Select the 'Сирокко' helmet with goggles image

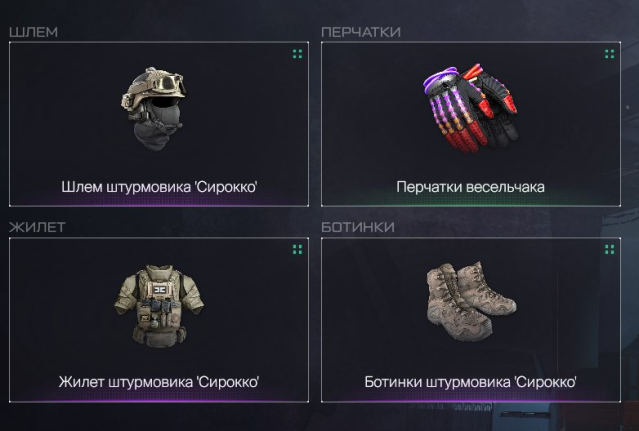(x=154, y=109)
